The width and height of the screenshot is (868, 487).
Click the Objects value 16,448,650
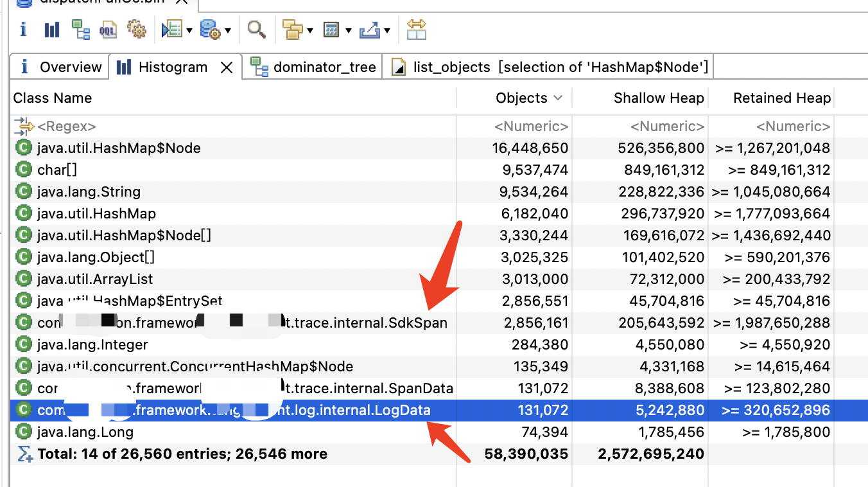click(x=530, y=148)
